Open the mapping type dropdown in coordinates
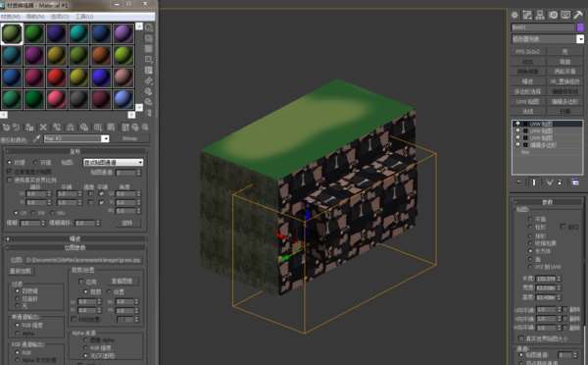The height and width of the screenshot is (365, 588). pyautogui.click(x=114, y=162)
